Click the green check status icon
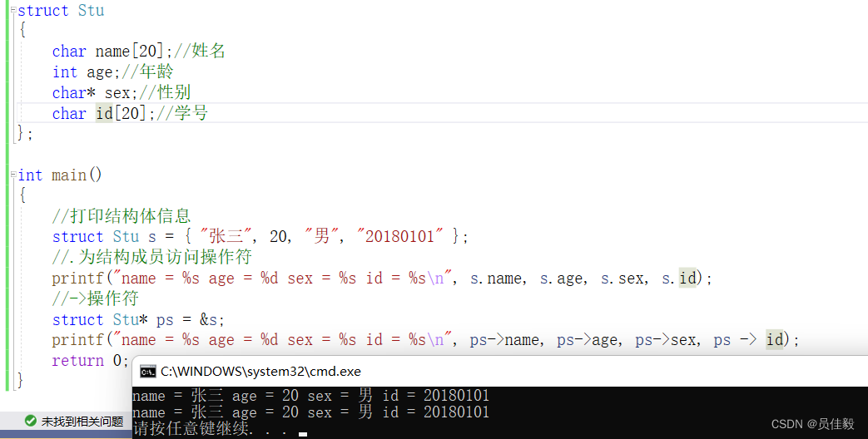868x439 pixels. pos(31,422)
